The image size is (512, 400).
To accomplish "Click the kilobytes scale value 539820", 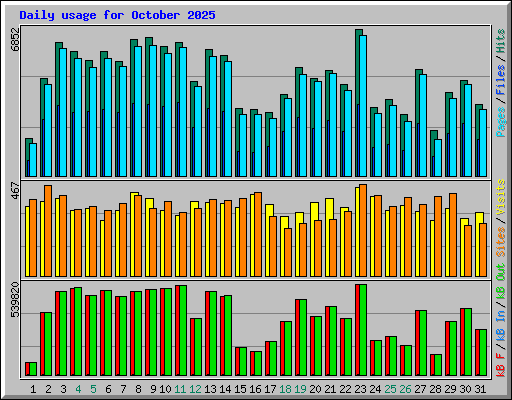I will click(15, 300).
